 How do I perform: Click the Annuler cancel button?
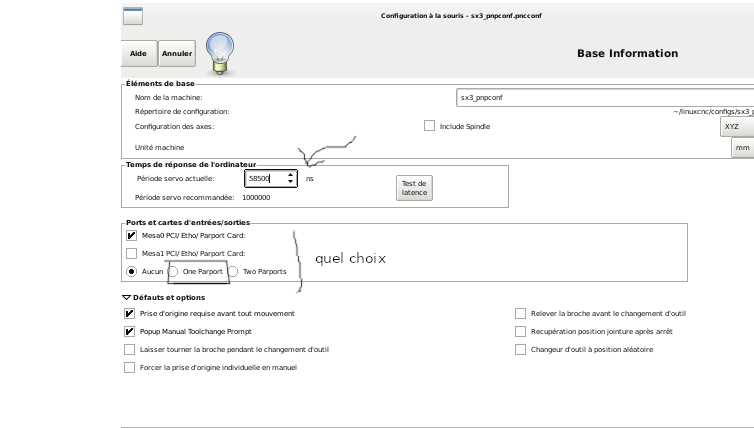click(x=177, y=53)
